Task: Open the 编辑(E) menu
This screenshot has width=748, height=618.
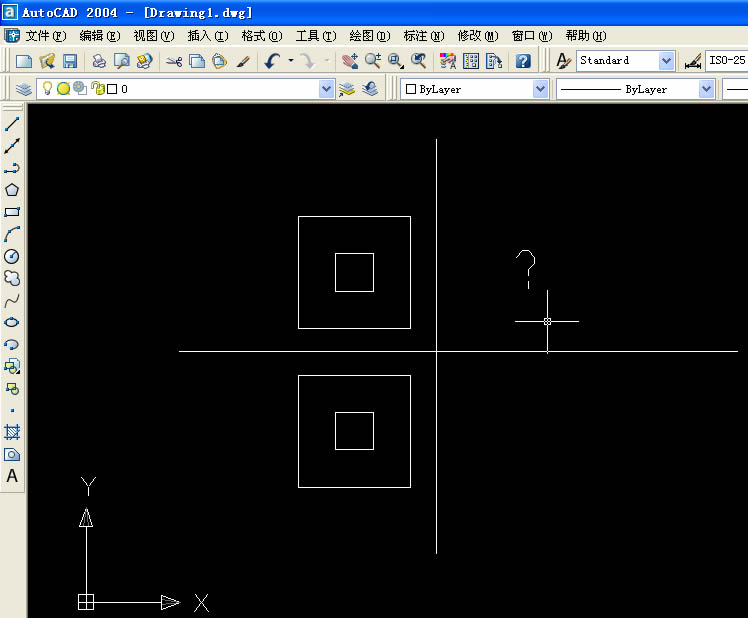Action: pyautogui.click(x=100, y=36)
